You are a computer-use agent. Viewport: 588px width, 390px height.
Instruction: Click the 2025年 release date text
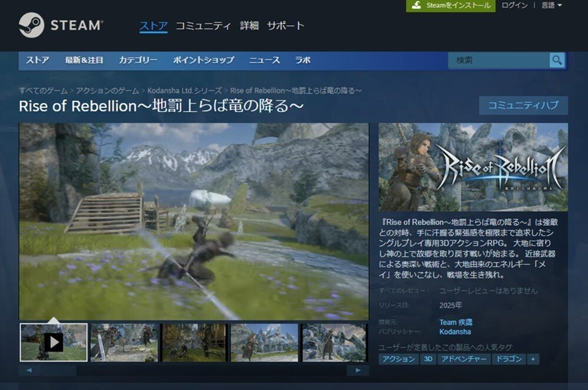coord(451,305)
